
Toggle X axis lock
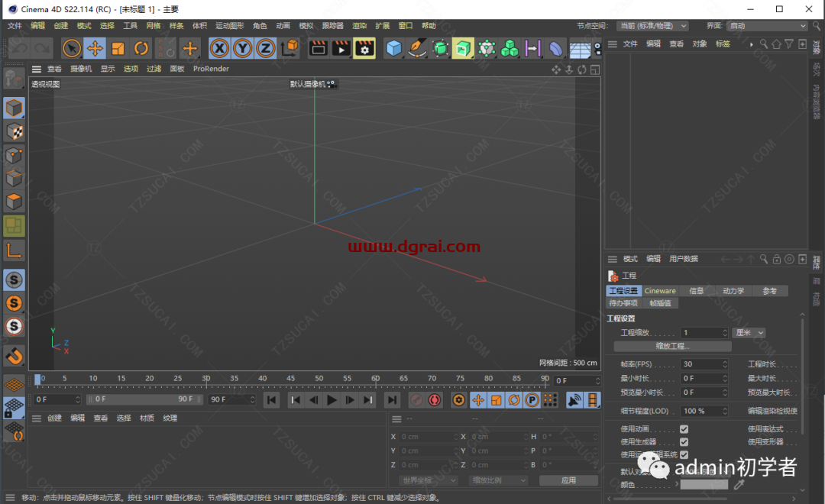(x=219, y=48)
